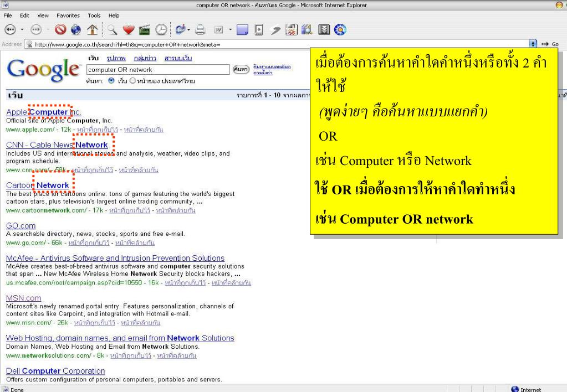
Task: Open the Edit menu
Action: pos(24,16)
